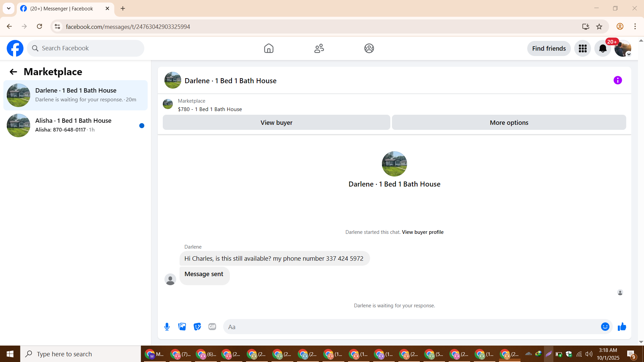The height and width of the screenshot is (362, 644).
Task: Open the notifications bell icon
Action: pos(603,49)
